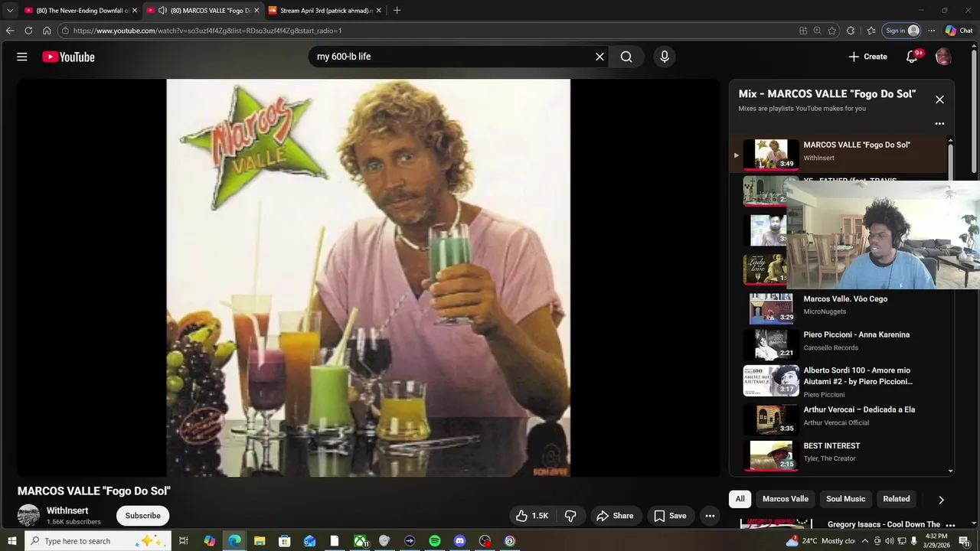Dislike the video with thumbs down
980x551 pixels.
point(570,516)
